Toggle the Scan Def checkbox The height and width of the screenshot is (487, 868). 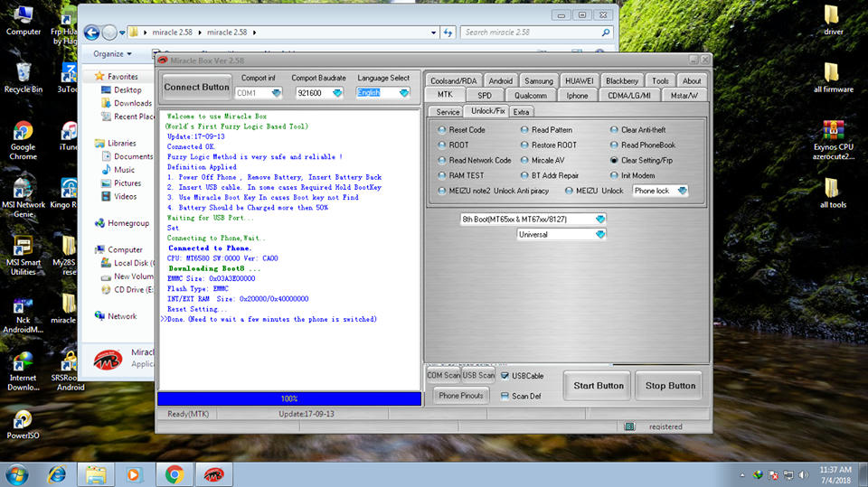505,397
